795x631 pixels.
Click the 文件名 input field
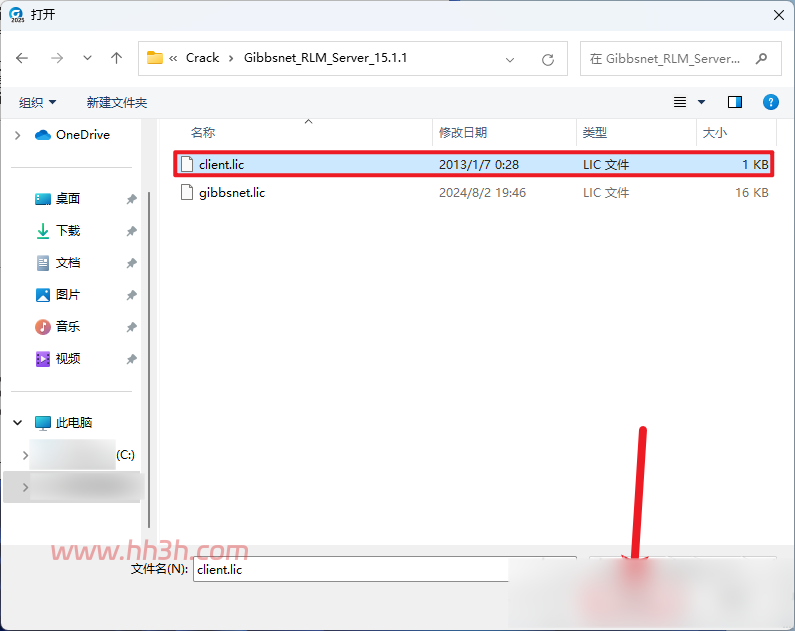(350, 569)
